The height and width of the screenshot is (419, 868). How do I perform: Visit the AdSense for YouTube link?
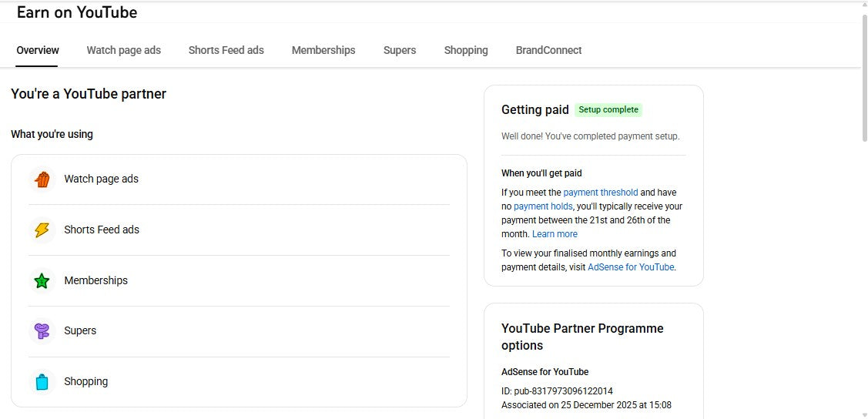click(x=631, y=267)
